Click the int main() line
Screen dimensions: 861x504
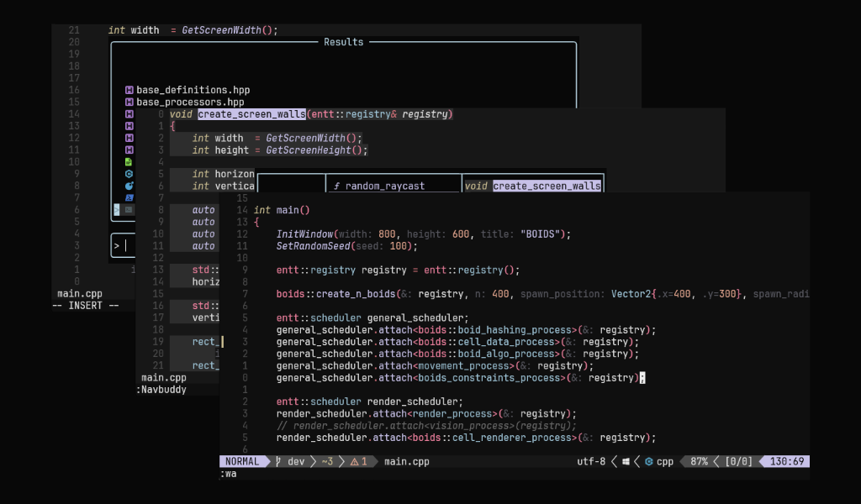[282, 210]
